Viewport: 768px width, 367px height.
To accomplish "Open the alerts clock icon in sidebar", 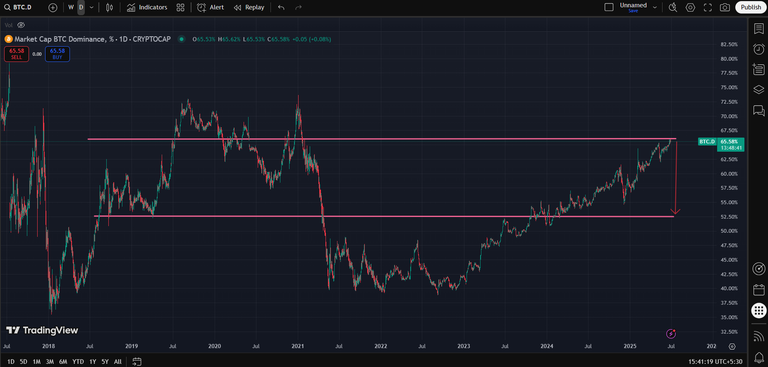I will click(758, 49).
